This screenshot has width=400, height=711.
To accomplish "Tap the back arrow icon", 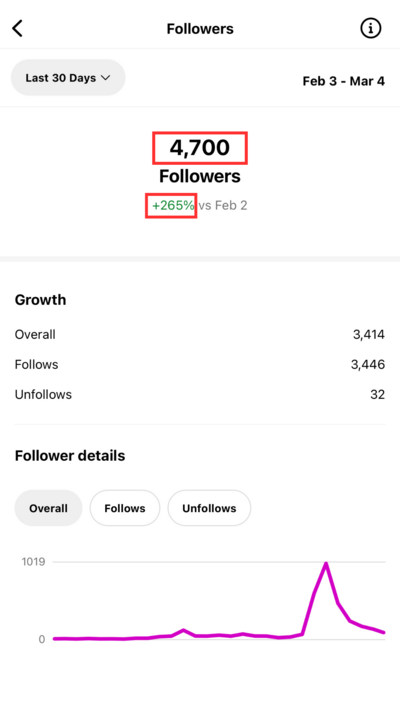I will coord(17,29).
